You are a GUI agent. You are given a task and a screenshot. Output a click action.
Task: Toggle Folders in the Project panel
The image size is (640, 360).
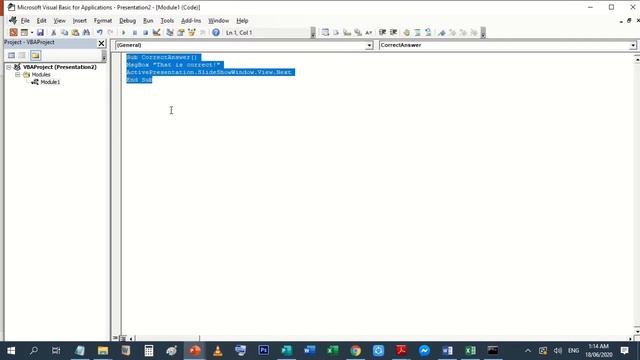pyautogui.click(x=36, y=56)
